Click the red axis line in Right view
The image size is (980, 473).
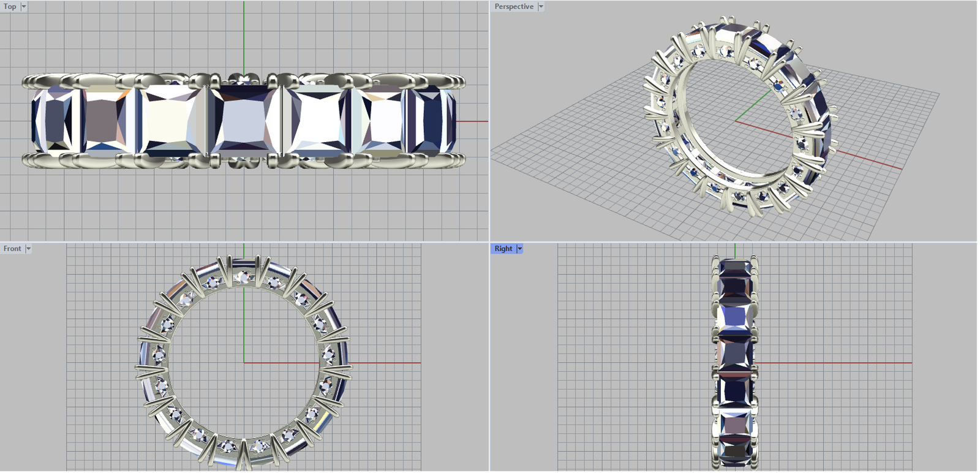[845, 363]
